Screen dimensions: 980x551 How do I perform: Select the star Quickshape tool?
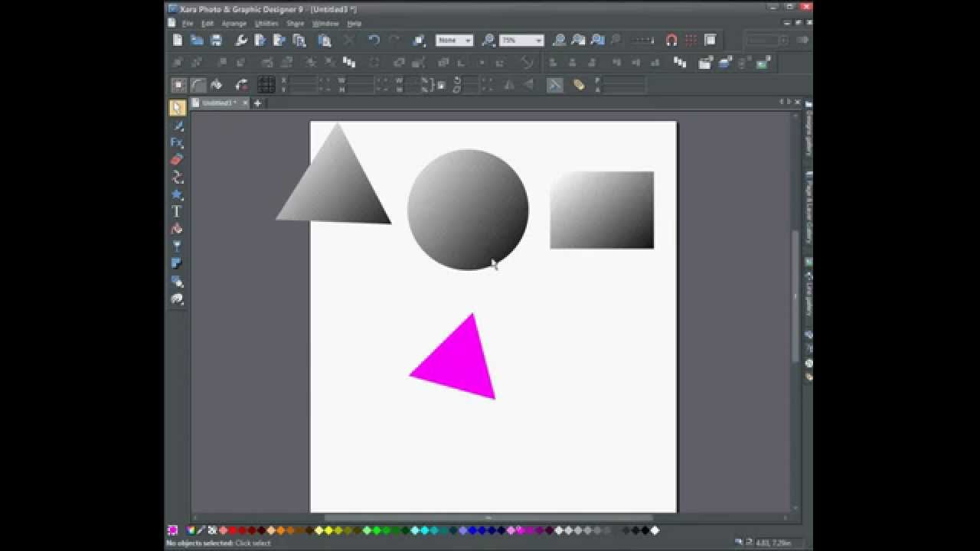(177, 194)
